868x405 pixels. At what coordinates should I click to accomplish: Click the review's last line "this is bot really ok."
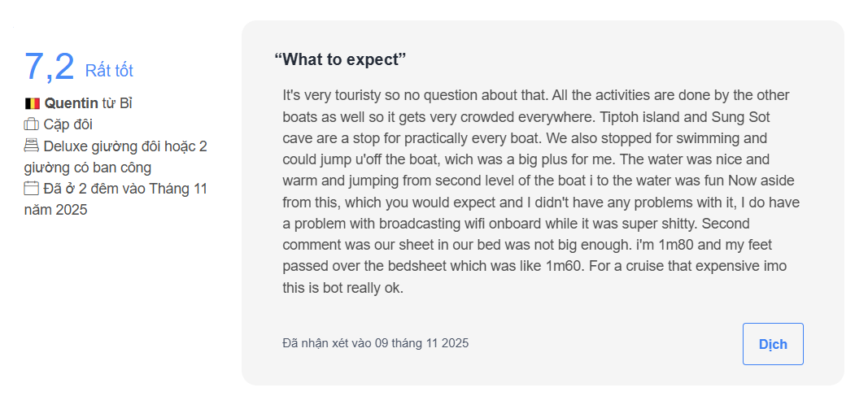click(x=342, y=288)
